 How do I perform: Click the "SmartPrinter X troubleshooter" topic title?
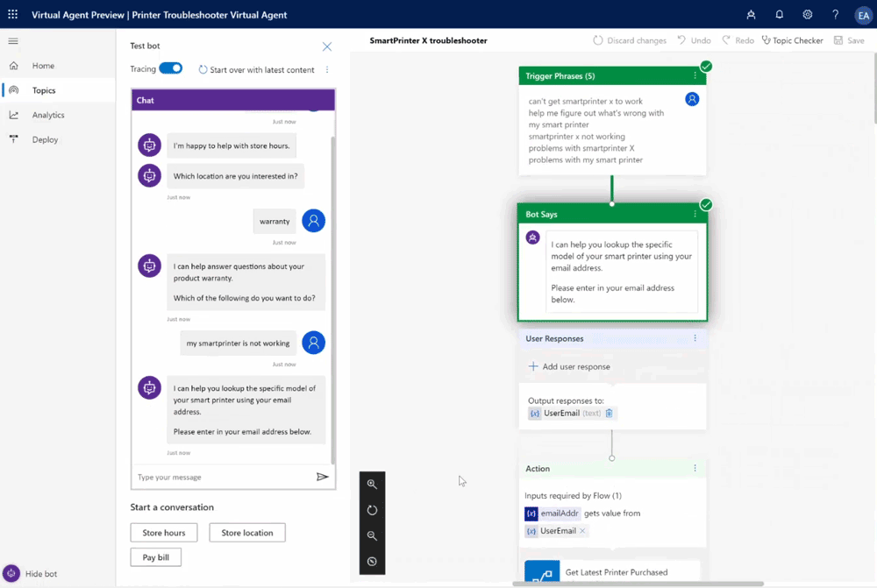(429, 41)
